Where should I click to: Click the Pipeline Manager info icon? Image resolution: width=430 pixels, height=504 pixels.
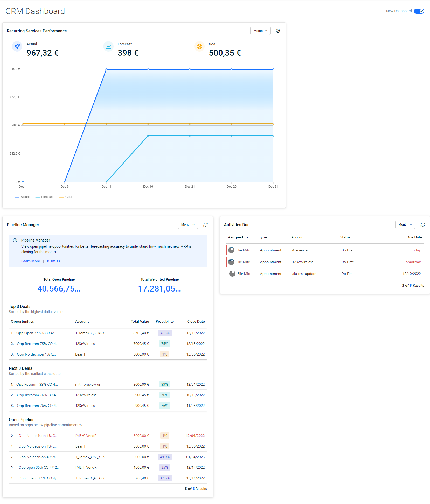15,240
